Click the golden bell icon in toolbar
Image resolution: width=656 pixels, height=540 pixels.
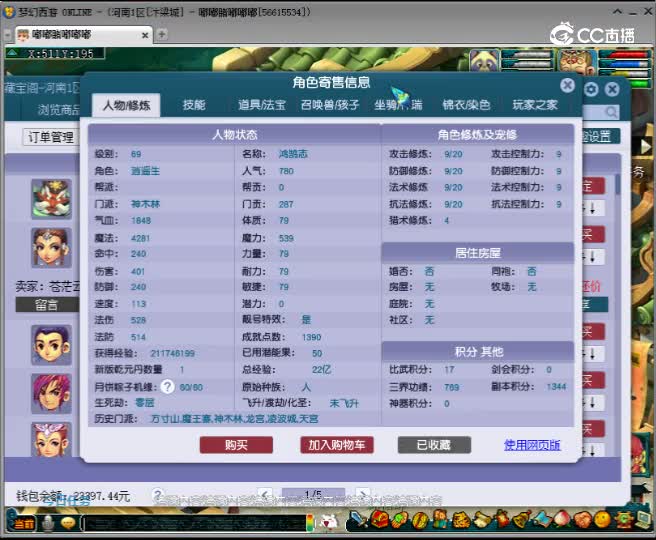tap(522, 520)
